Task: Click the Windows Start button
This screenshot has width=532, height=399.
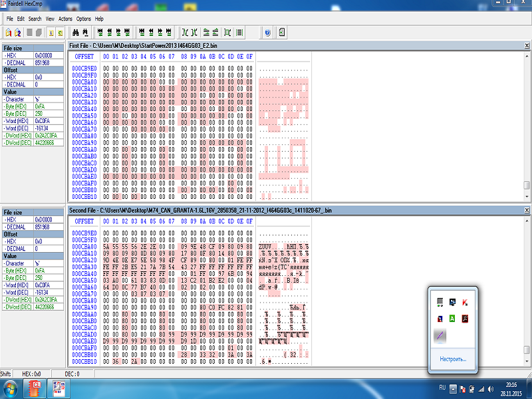Action: tap(11, 388)
